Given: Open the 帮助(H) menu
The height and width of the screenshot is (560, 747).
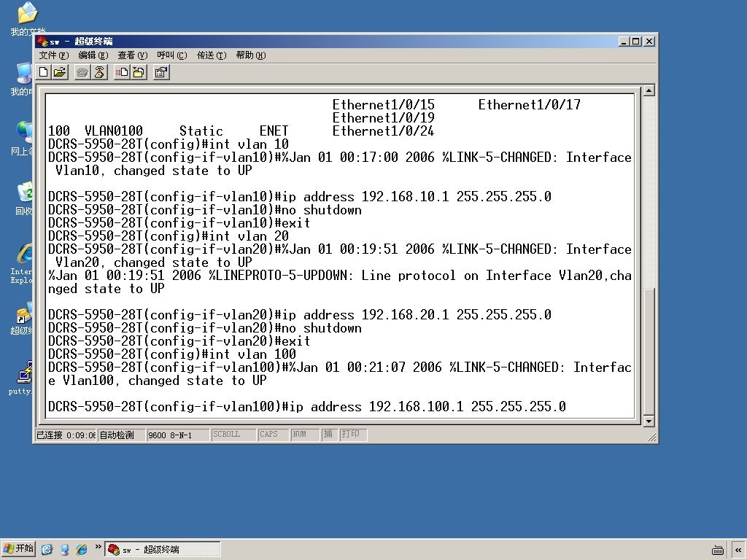Looking at the screenshot, I should [251, 55].
